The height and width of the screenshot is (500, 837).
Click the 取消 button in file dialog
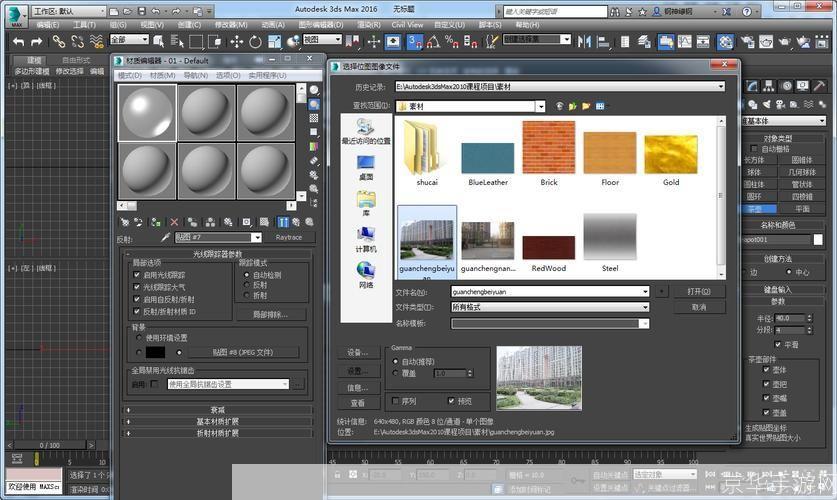click(x=699, y=307)
